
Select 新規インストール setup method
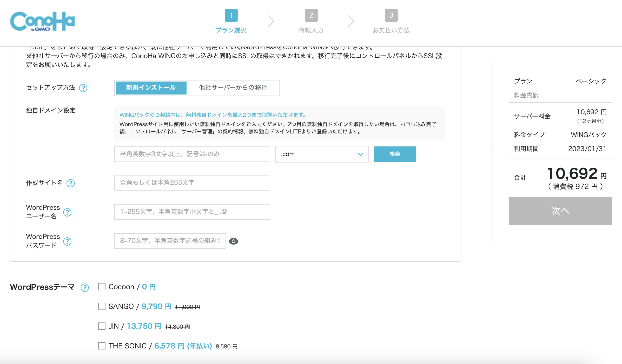coord(151,88)
